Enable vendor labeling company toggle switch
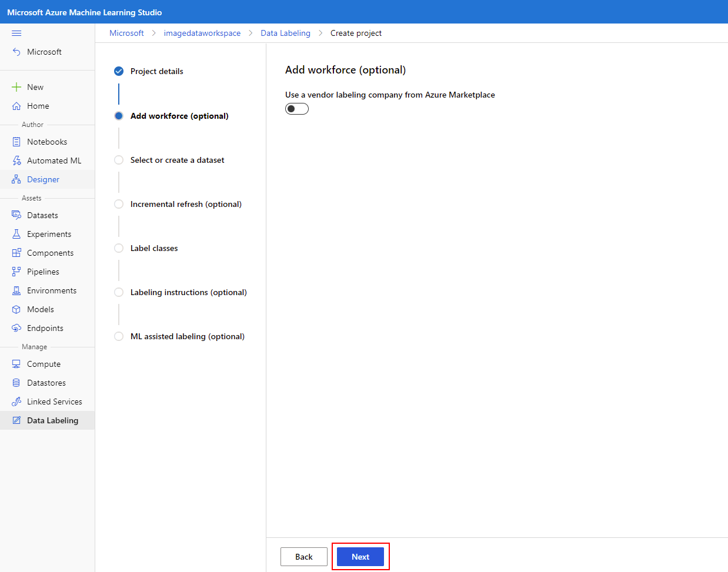Screen dimensions: 728x572 [x=297, y=109]
